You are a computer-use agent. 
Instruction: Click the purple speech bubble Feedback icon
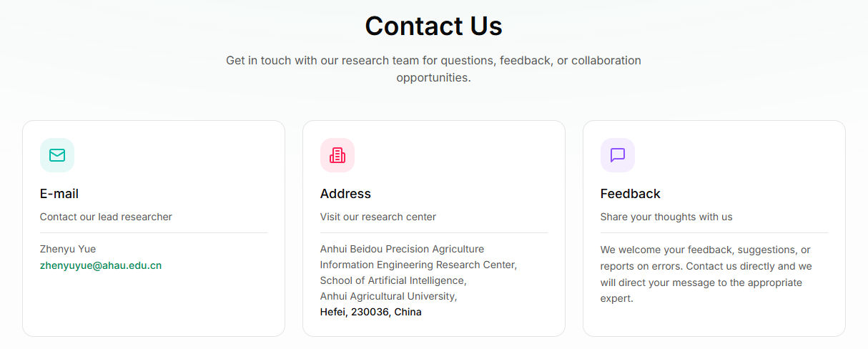[x=618, y=155]
